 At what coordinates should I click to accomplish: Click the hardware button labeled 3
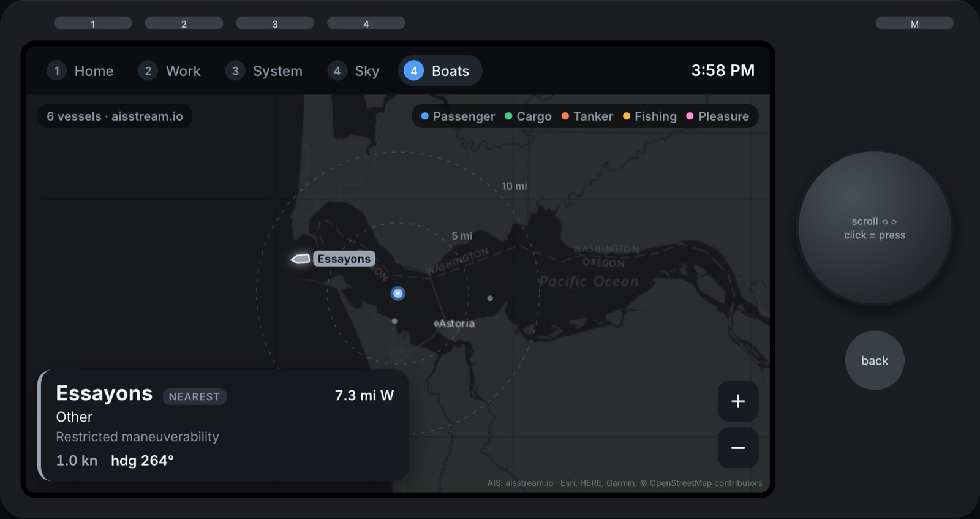[x=275, y=23]
